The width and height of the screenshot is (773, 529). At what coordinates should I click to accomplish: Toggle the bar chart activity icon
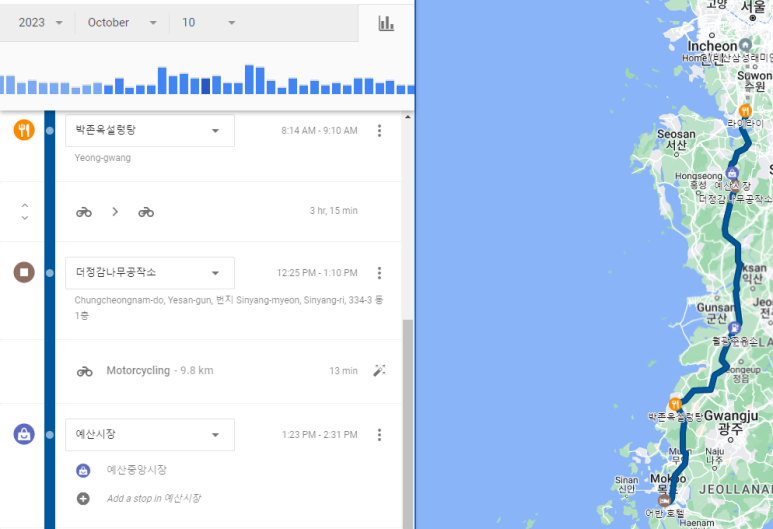(x=386, y=23)
